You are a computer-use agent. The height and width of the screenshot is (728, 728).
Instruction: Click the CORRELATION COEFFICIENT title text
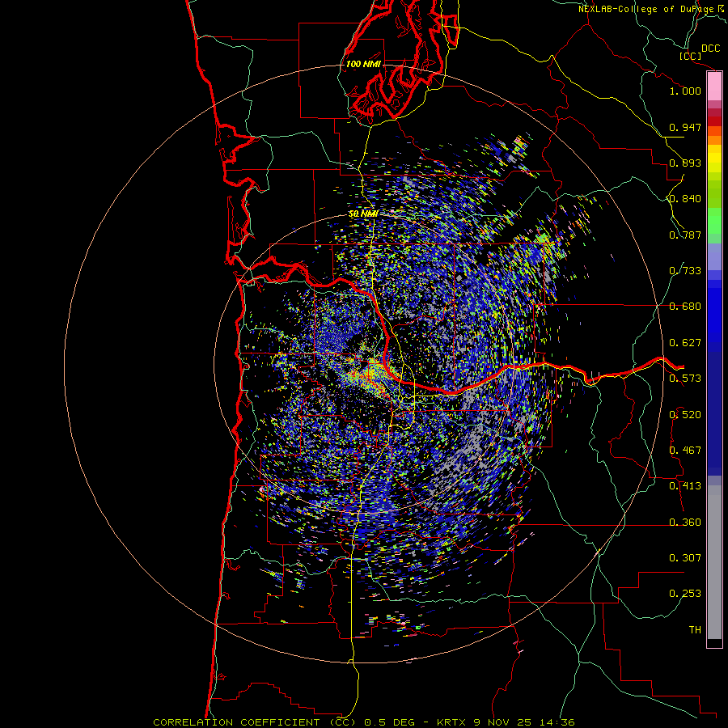click(236, 722)
